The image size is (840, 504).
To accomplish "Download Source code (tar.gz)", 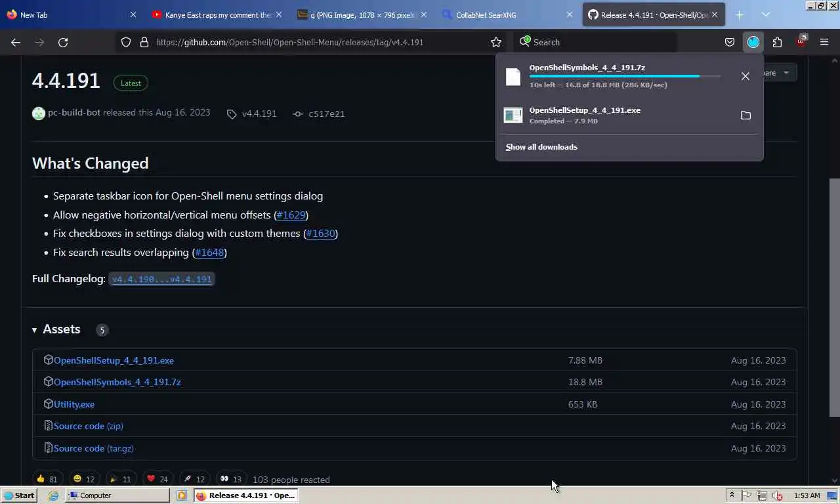I will 94,448.
